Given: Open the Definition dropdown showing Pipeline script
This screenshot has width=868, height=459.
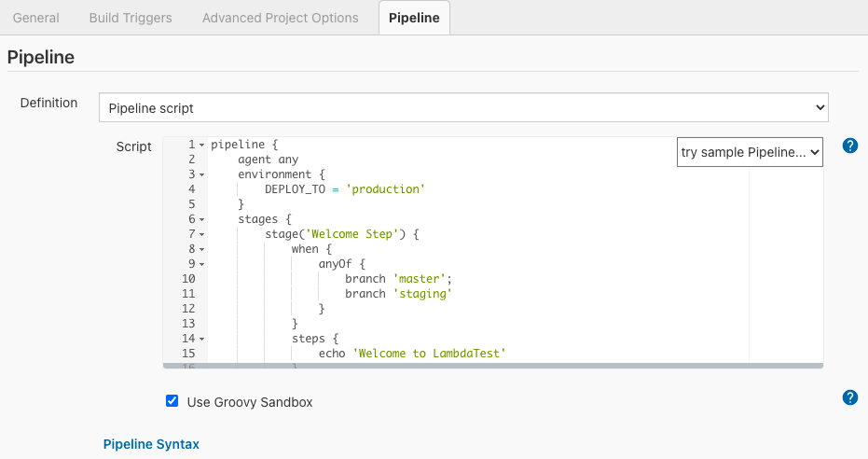Looking at the screenshot, I should (463, 108).
